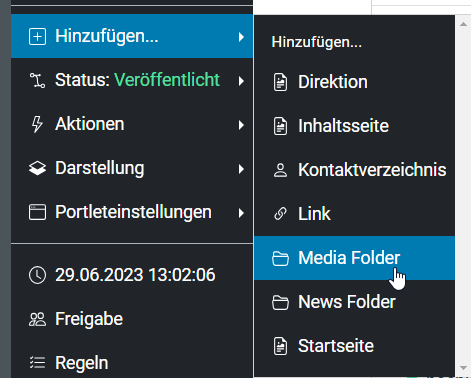471x378 pixels.
Task: Click the layers icon for Darstellung
Action: coord(37,168)
